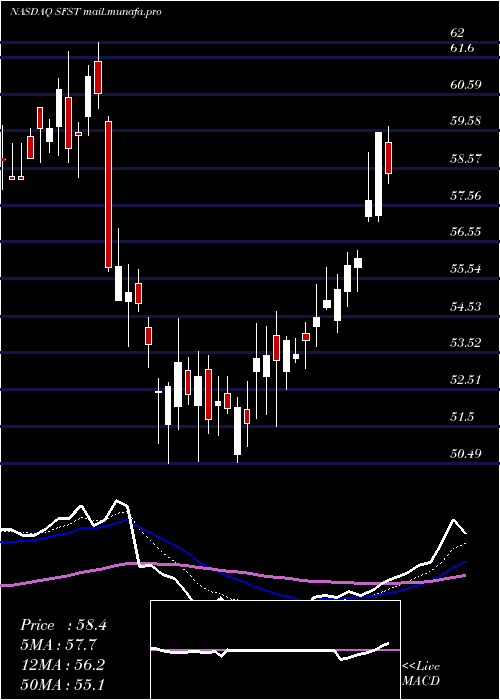Click the 59.58 price axis label
The height and width of the screenshot is (700, 500).
[466, 121]
